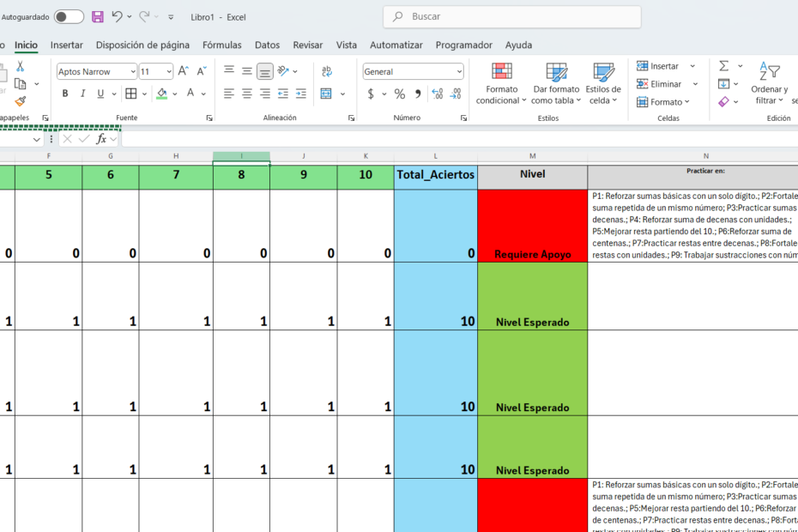Align cell text to the right
Viewport: 798px width, 532px height.
(264, 94)
